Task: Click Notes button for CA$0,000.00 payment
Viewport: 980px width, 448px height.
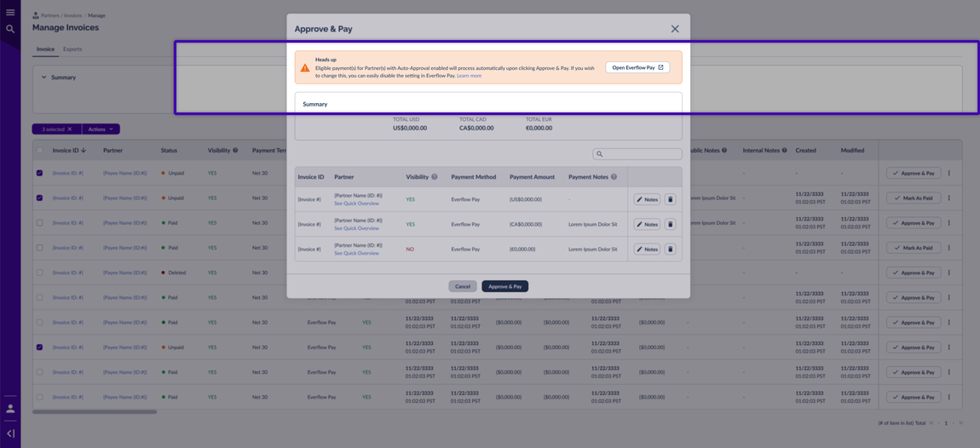Action: coord(647,224)
